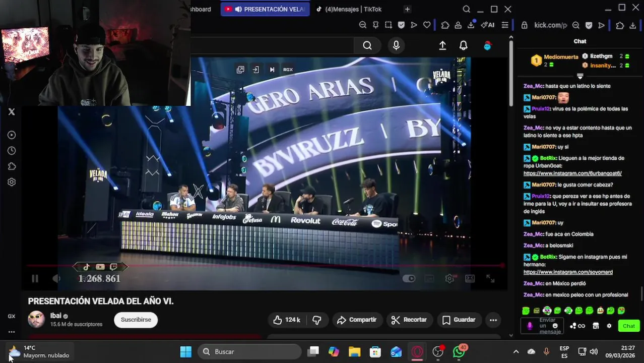Share the video using Compartir
Screen dimensions: 644x363
(x=356, y=320)
